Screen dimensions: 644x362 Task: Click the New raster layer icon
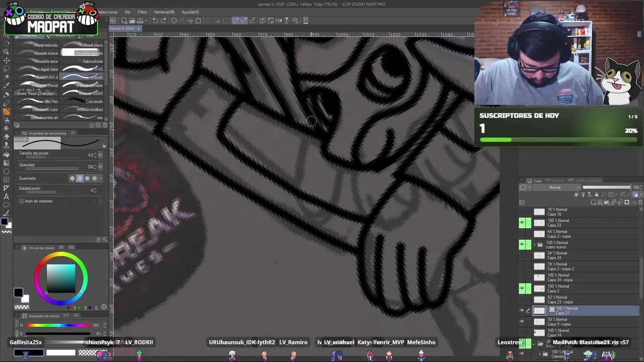click(594, 202)
